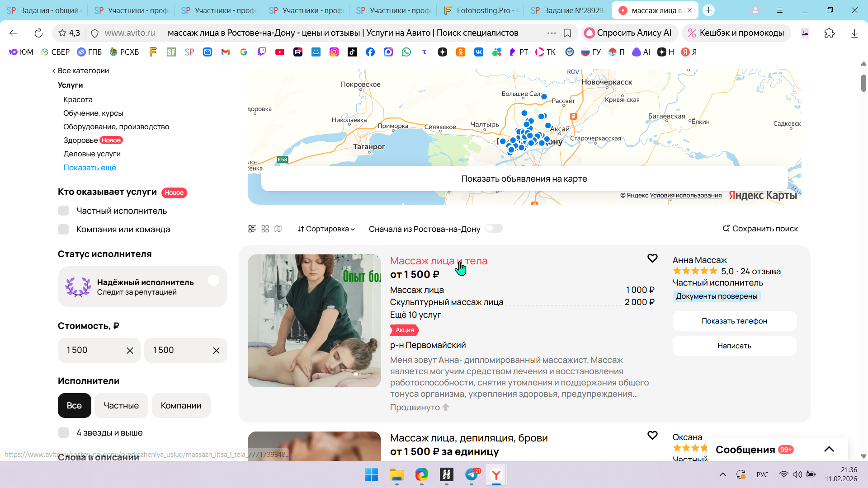Click Показать телефон button
The width and height of the screenshot is (868, 488).
[x=734, y=321]
